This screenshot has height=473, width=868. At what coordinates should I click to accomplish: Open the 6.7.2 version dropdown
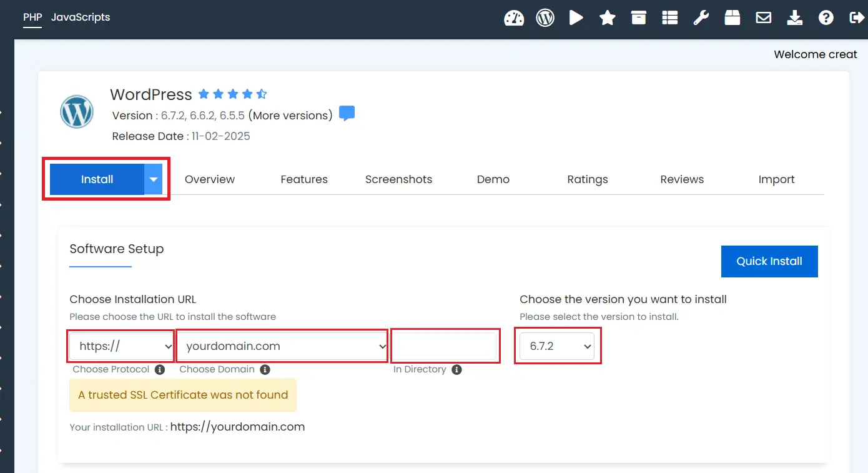pos(557,346)
